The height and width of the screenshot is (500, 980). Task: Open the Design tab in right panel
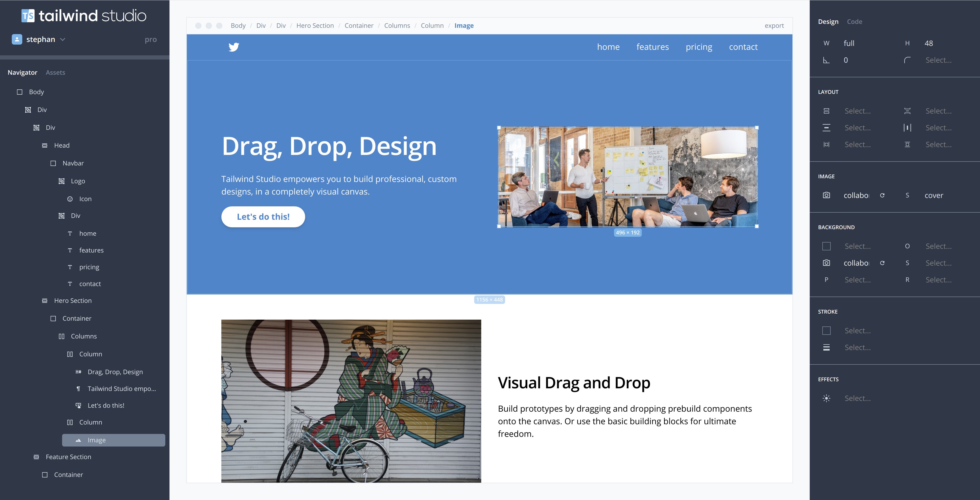(828, 22)
